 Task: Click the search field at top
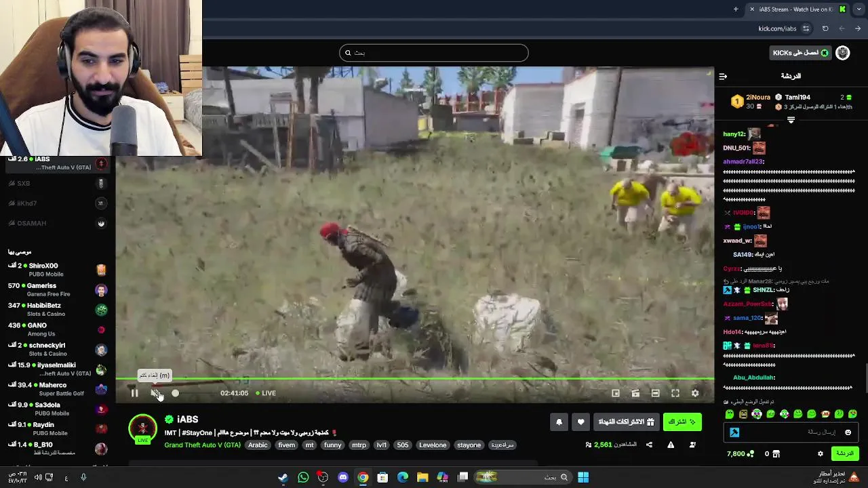[x=434, y=53]
